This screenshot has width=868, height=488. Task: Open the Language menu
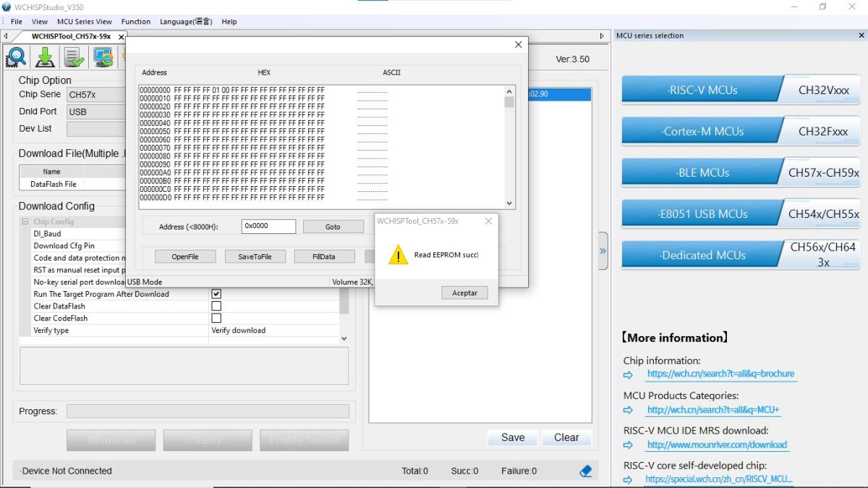click(x=186, y=22)
